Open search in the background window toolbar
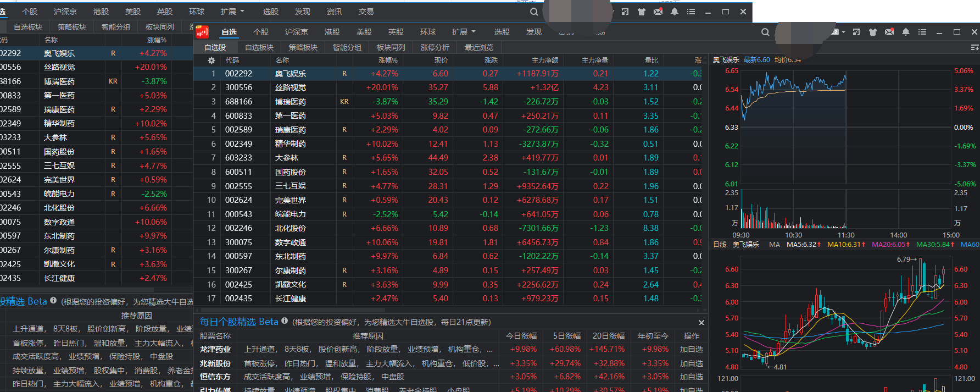The height and width of the screenshot is (392, 980). [x=534, y=12]
